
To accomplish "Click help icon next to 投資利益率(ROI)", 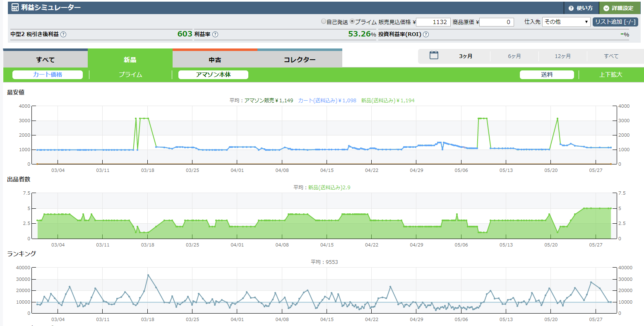I will click(x=426, y=34).
